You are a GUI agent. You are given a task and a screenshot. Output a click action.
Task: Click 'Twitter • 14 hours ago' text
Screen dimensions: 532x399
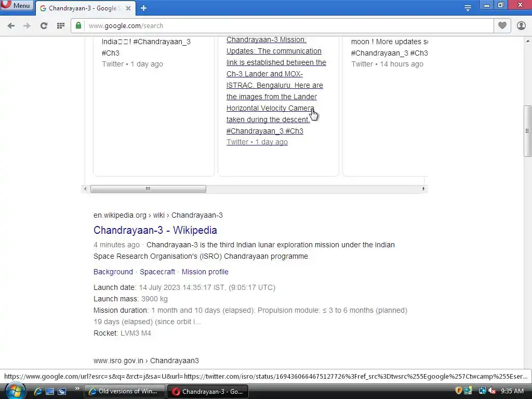click(387, 64)
